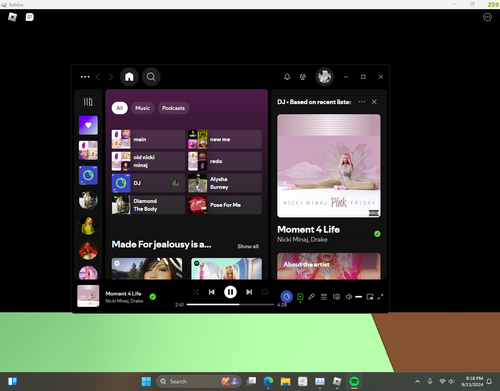Viewport: 500px width, 391px height.
Task: Click the taskbar Search box
Action: point(198,381)
